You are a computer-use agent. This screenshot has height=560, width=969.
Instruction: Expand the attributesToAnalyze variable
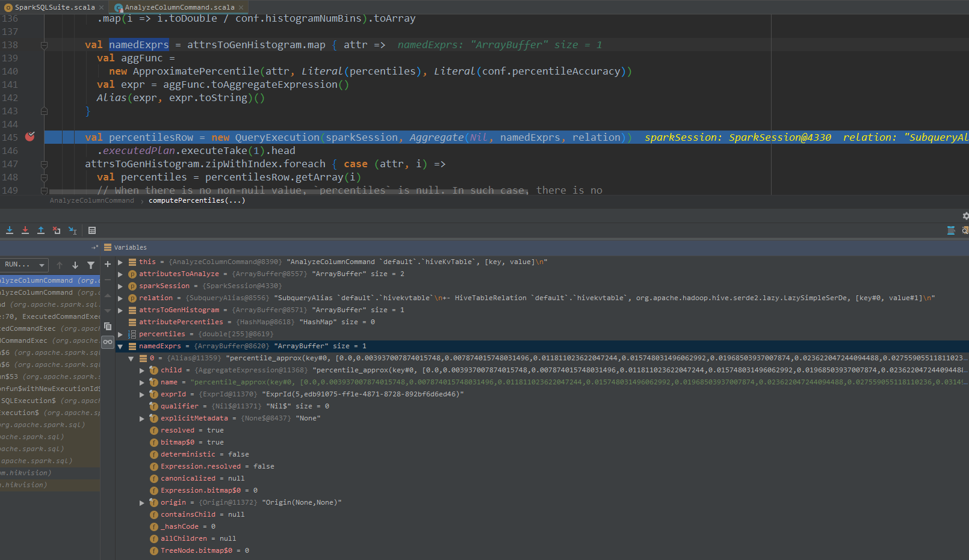[120, 274]
